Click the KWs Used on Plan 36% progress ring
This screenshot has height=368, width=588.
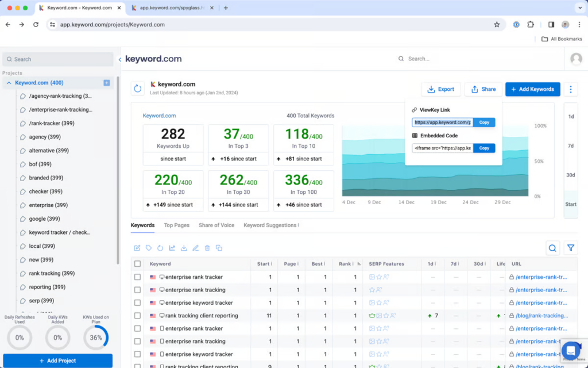pyautogui.click(x=95, y=338)
